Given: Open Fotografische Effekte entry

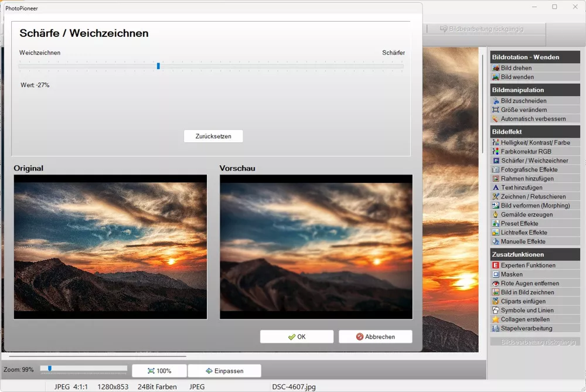Looking at the screenshot, I should (529, 170).
